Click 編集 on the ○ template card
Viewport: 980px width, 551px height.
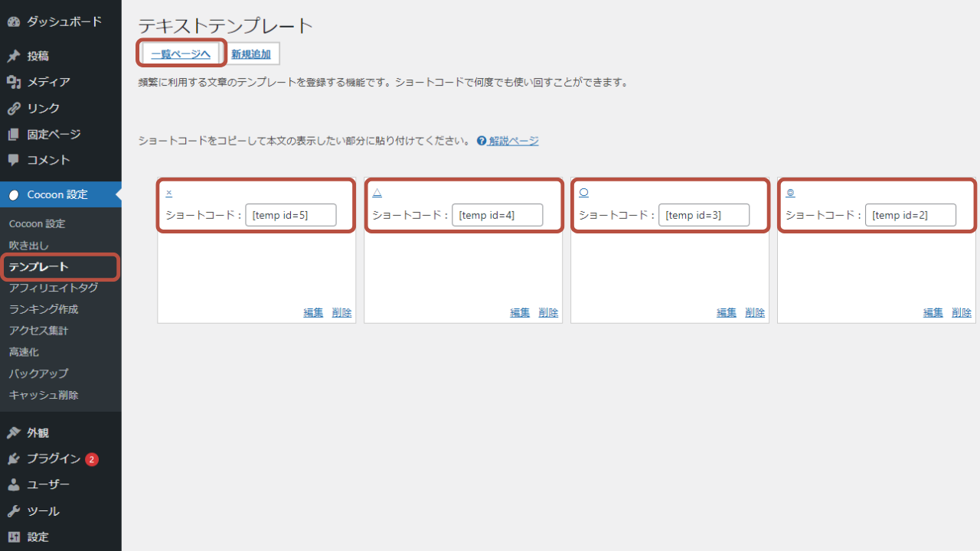(727, 312)
